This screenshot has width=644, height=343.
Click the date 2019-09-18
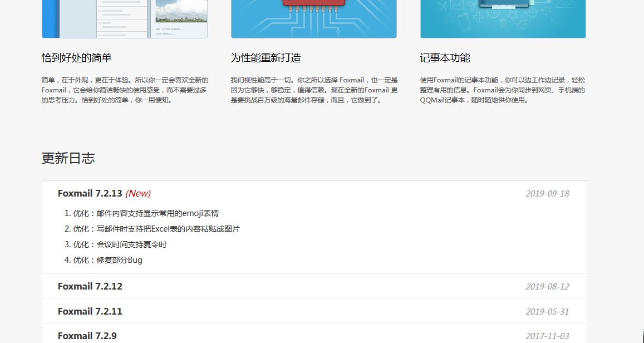tap(547, 193)
